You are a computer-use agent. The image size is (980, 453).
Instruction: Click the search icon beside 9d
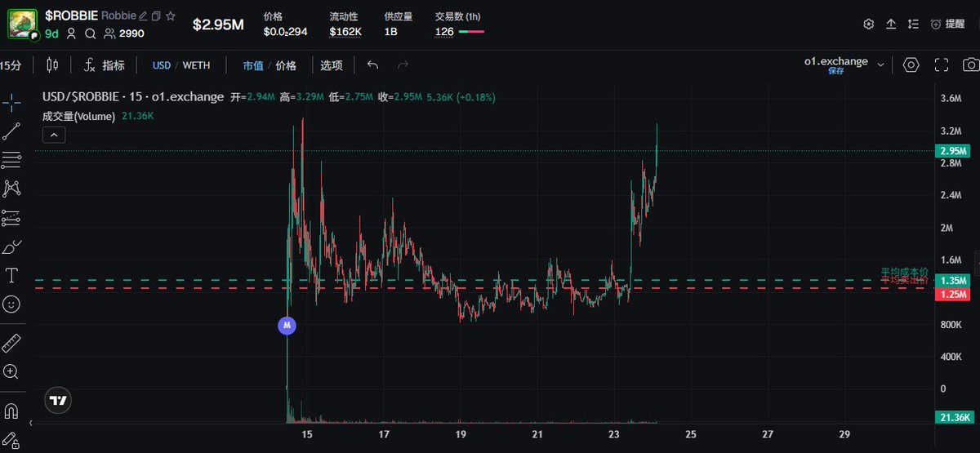pos(91,33)
